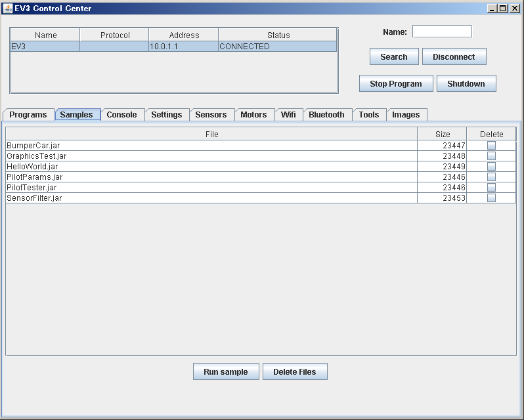The width and height of the screenshot is (524, 420).
Task: Close the EV3 Control Center window
Action: [515, 9]
